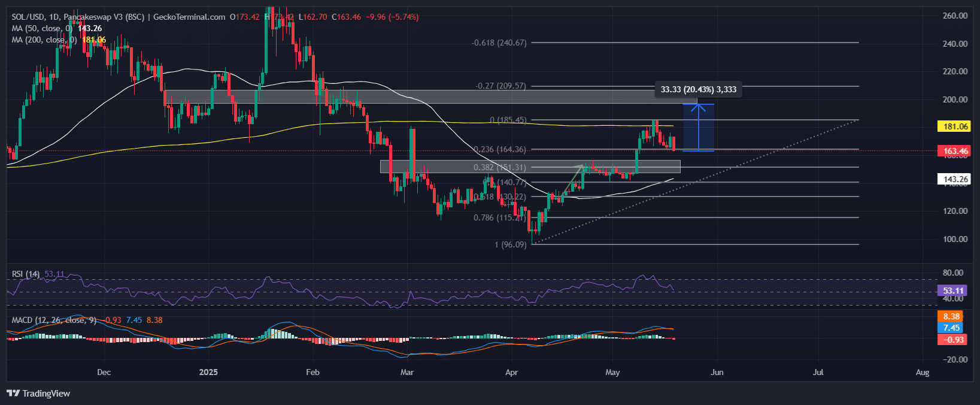The height and width of the screenshot is (405, 980).
Task: Select the blue price range measurement box
Action: (x=699, y=127)
